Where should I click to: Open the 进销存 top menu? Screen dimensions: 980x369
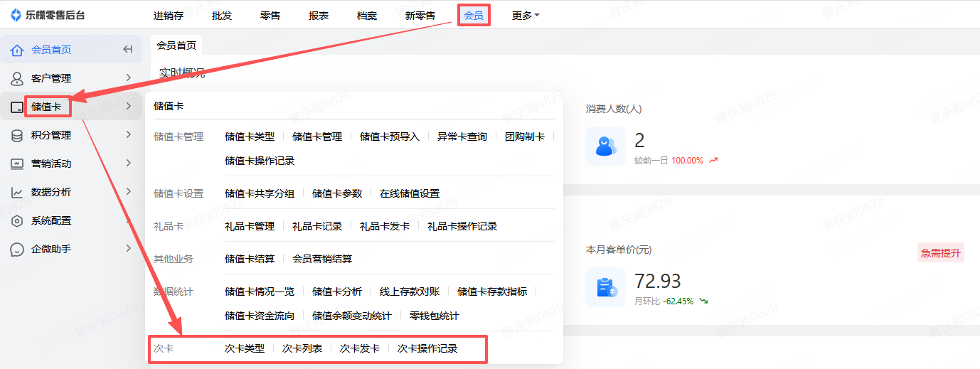click(169, 15)
